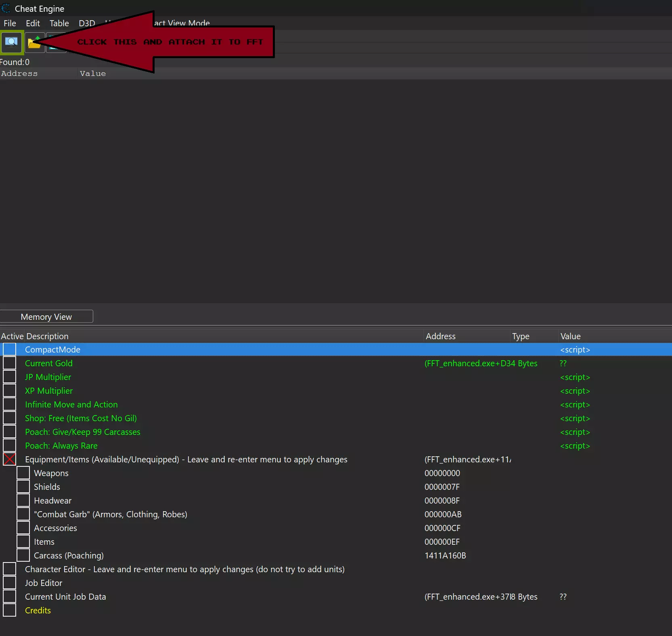Select the Current Gold description
The width and height of the screenshot is (672, 636).
click(x=49, y=363)
